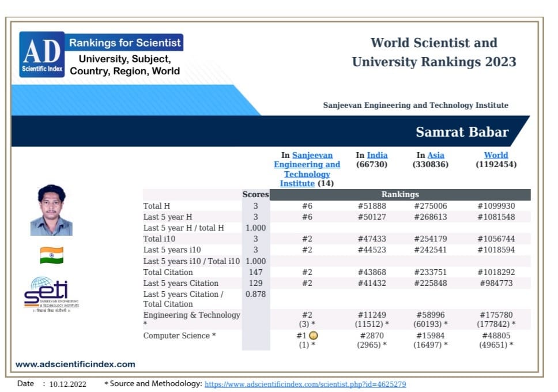Image resolution: width=558 pixels, height=392 pixels.
Task: Select India rank #41432 for Last 5 years Citation
Action: (x=372, y=283)
